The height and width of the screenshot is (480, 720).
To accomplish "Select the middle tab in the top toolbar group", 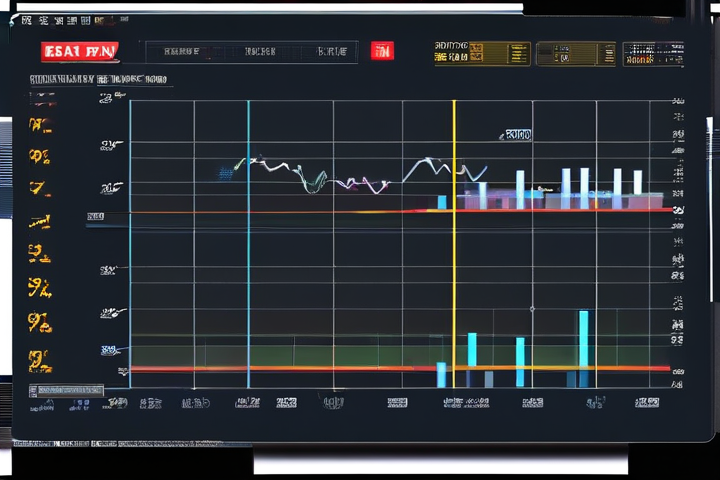I will (x=262, y=52).
